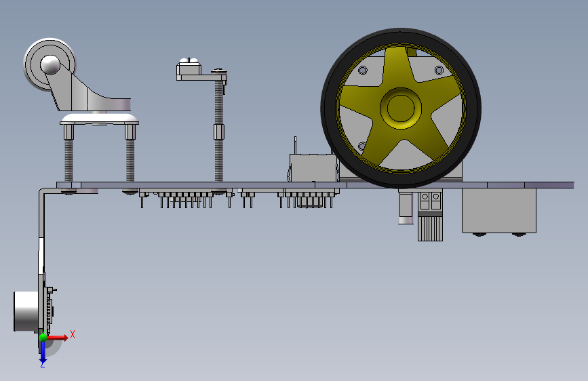Pick the small switch on top of the tall rod
Screen dimensions: 588x381
[189, 68]
